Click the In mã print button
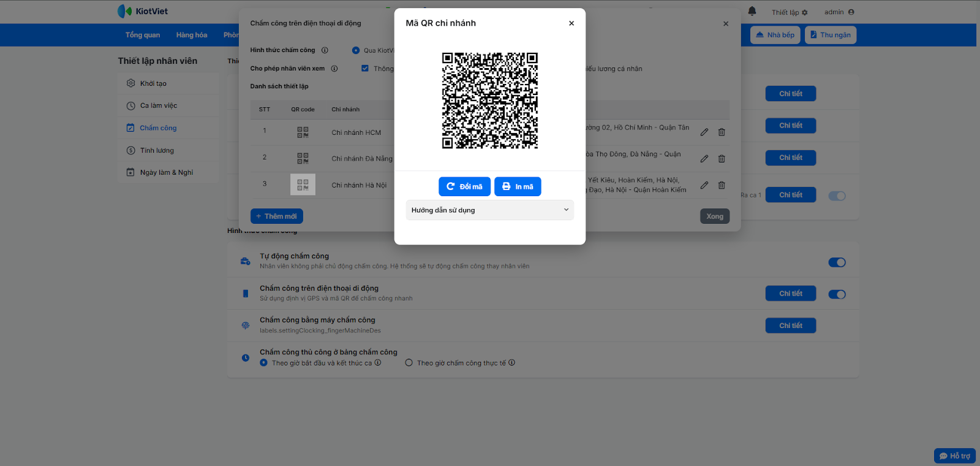 [518, 186]
